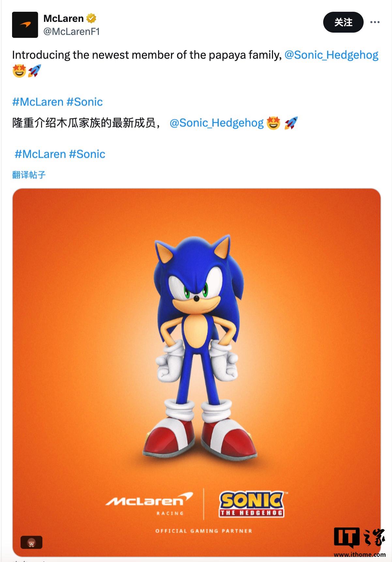The width and height of the screenshot is (392, 562).
Task: Click the rocket emoji in the Chinese translation
Action: [291, 123]
